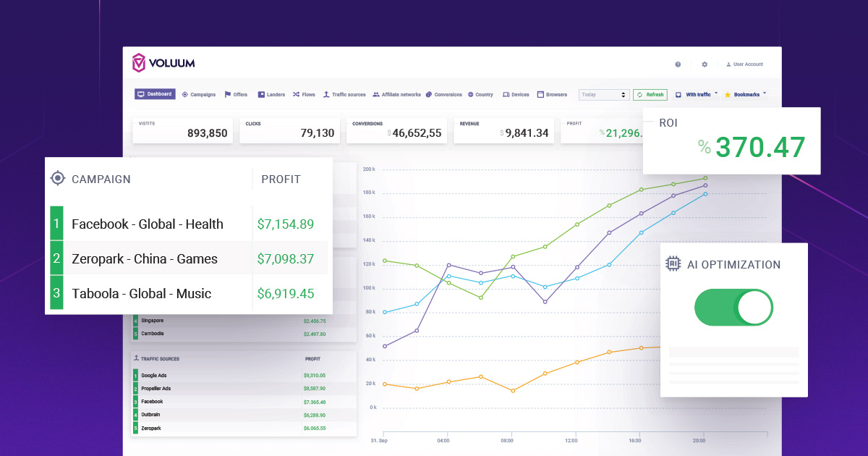Screen dimensions: 868x456
Task: Click the crossed-arrows Flows icon
Action: tap(296, 95)
